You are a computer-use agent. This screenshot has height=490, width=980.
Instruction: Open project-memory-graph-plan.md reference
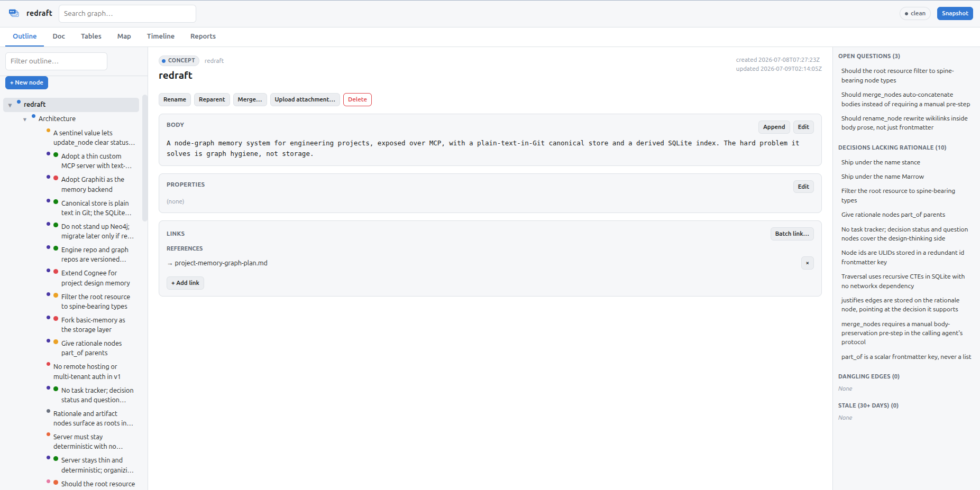(x=221, y=263)
